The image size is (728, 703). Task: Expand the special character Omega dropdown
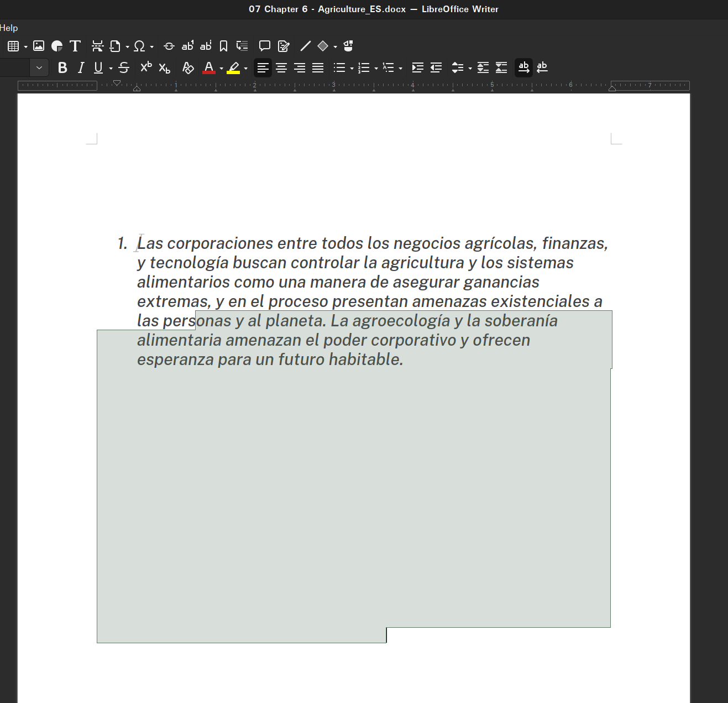(x=151, y=46)
